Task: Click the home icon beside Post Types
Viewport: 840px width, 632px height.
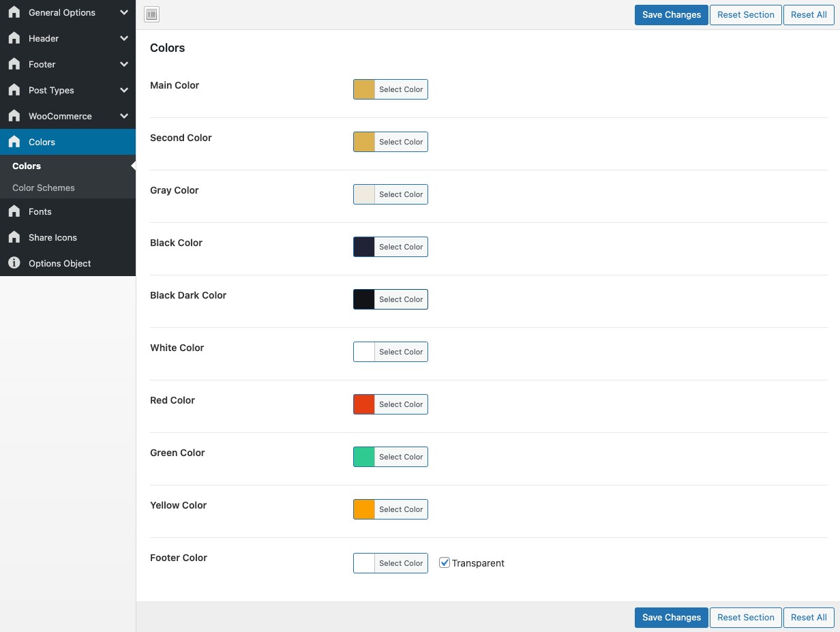Action: tap(14, 90)
